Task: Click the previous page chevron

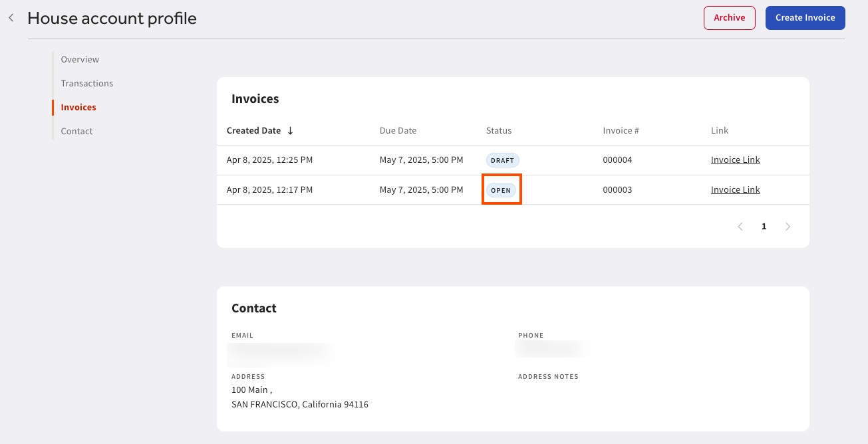Action: [740, 226]
